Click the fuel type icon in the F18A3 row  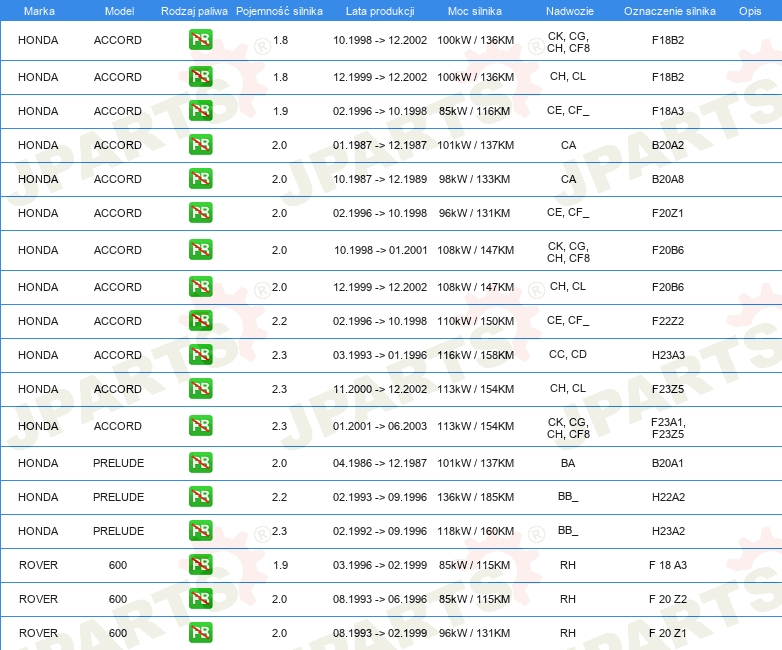(x=200, y=111)
